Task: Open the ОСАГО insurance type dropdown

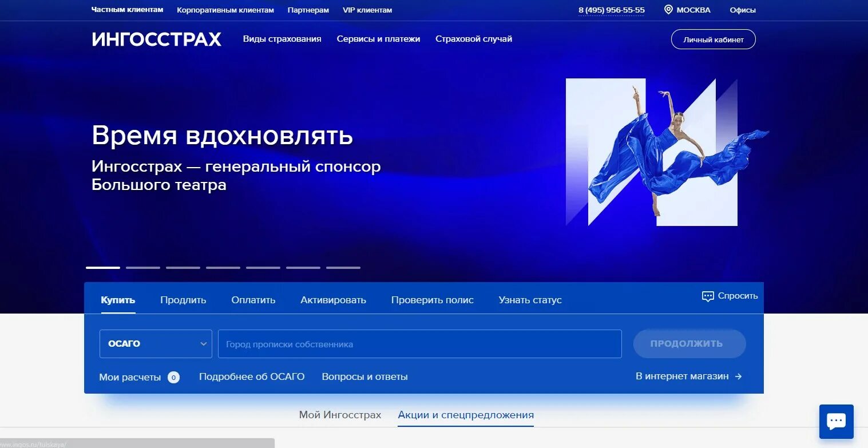Action: tap(156, 344)
